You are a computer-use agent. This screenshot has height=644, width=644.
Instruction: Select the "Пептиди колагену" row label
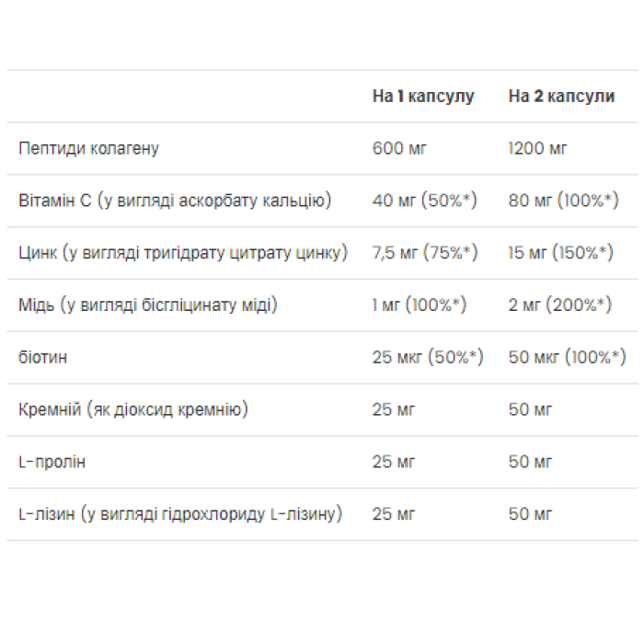coord(88,148)
